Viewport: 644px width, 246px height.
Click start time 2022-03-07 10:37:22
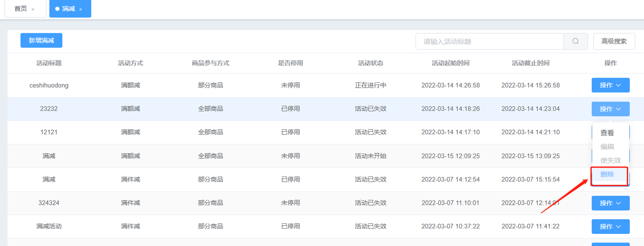(450, 226)
